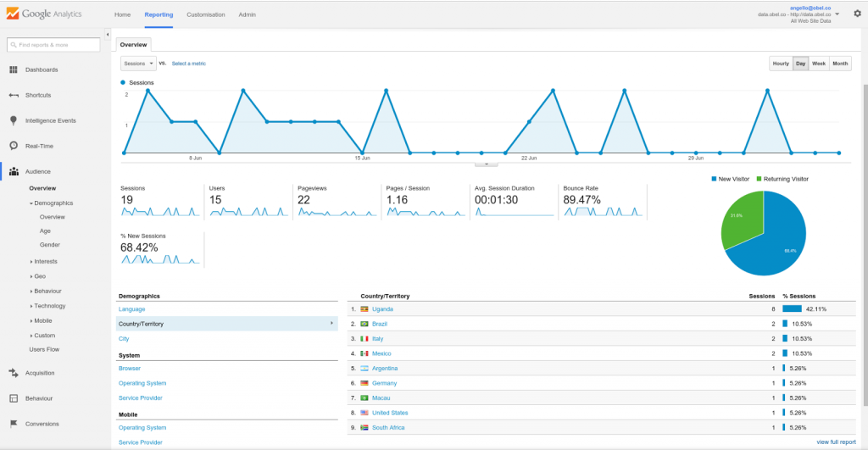Image resolution: width=868 pixels, height=450 pixels.
Task: Click the Dashboards grid icon
Action: pyautogui.click(x=14, y=69)
